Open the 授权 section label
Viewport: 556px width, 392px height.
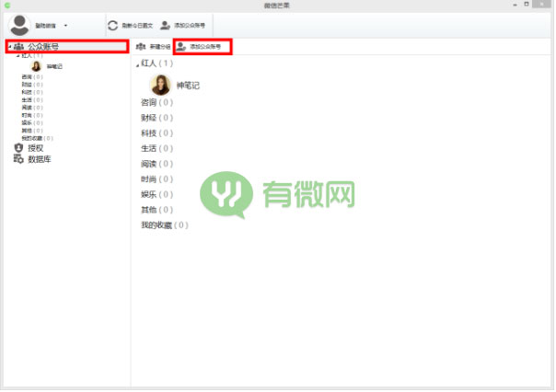pyautogui.click(x=36, y=148)
